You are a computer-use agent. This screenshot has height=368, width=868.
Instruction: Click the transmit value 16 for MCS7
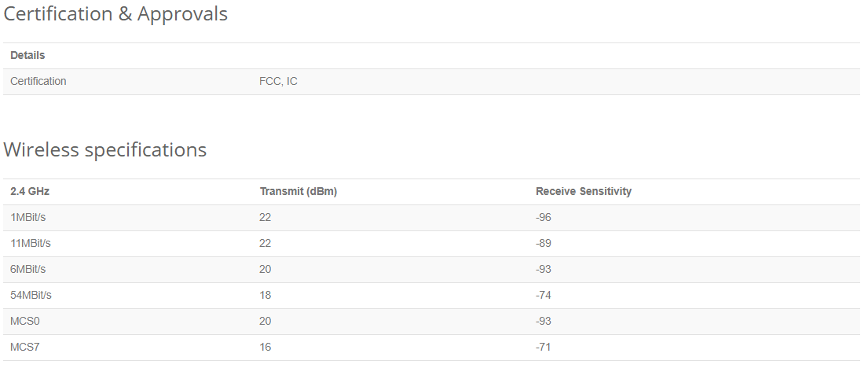(266, 348)
